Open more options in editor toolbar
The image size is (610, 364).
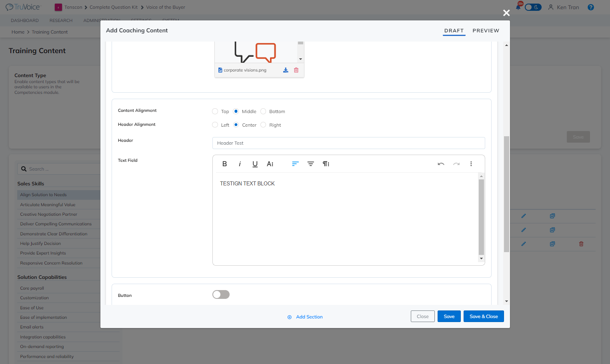(x=471, y=164)
